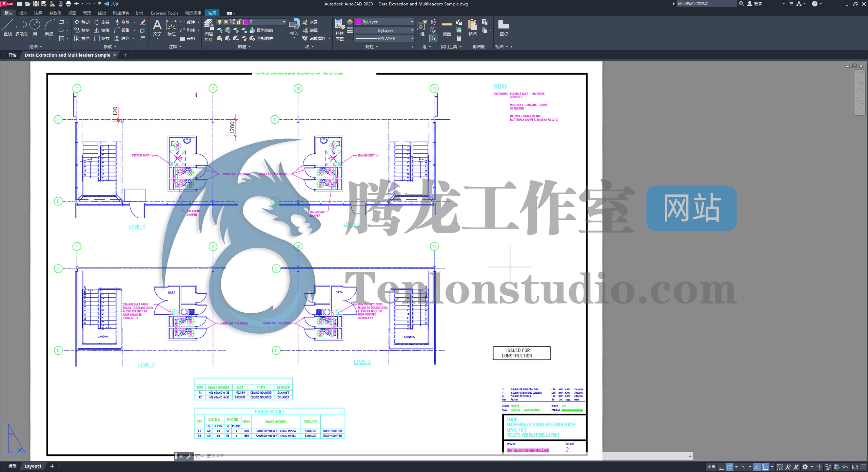Image resolution: width=868 pixels, height=472 pixels.
Task: Toggle isometric drafting in status bar
Action: tap(743, 467)
